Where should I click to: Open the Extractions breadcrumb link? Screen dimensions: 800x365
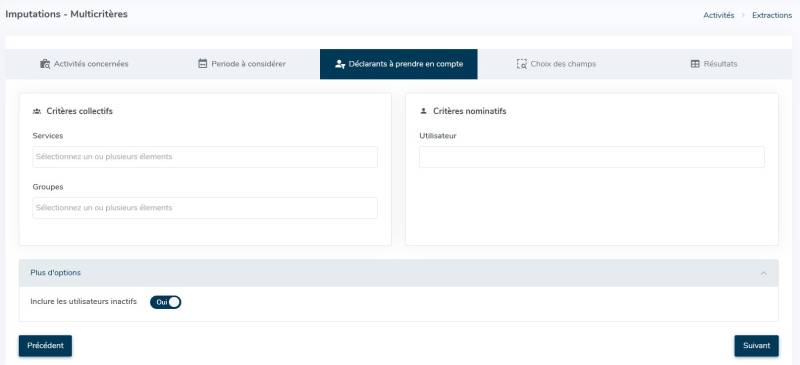(x=772, y=15)
